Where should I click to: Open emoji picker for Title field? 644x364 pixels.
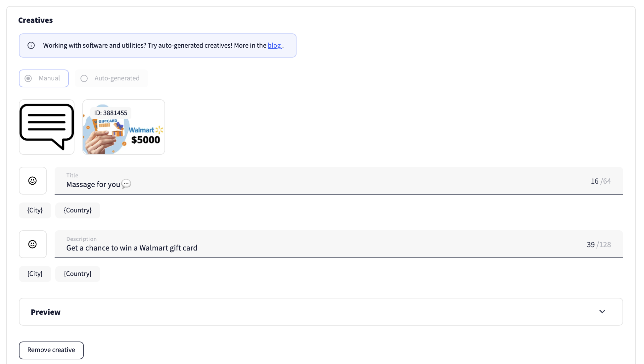pos(32,181)
